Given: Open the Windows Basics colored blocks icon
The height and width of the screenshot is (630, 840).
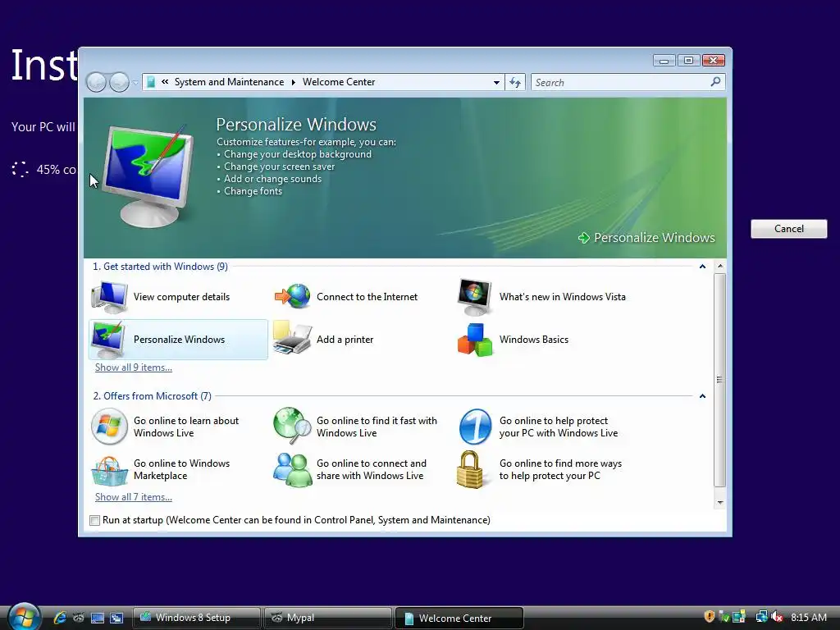Looking at the screenshot, I should click(x=475, y=340).
